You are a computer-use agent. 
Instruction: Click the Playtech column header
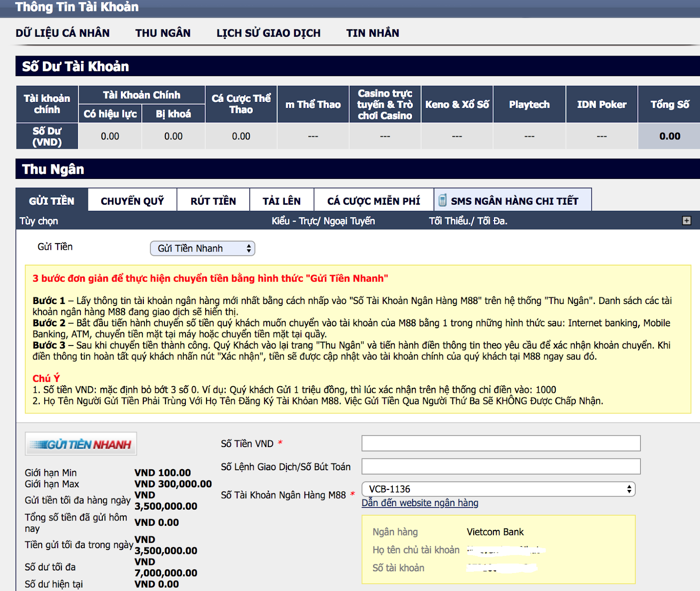click(x=529, y=104)
